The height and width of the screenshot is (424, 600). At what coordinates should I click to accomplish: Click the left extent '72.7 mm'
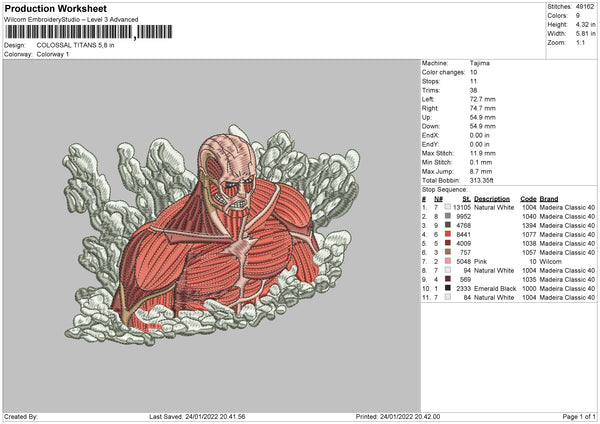point(483,99)
